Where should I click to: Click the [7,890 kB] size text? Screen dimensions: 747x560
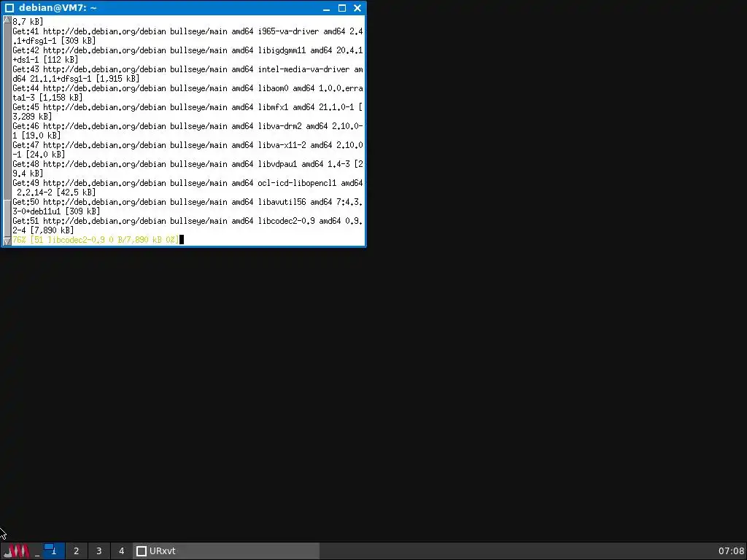point(52,230)
